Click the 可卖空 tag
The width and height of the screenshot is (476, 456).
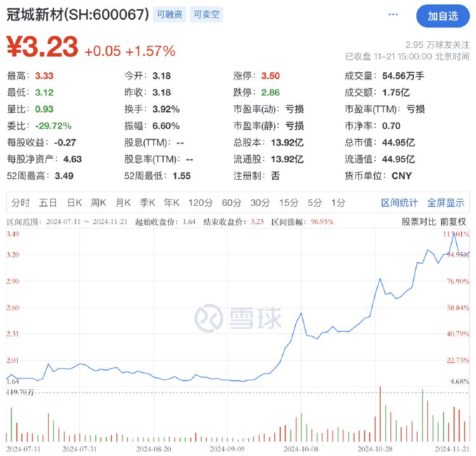click(x=206, y=15)
